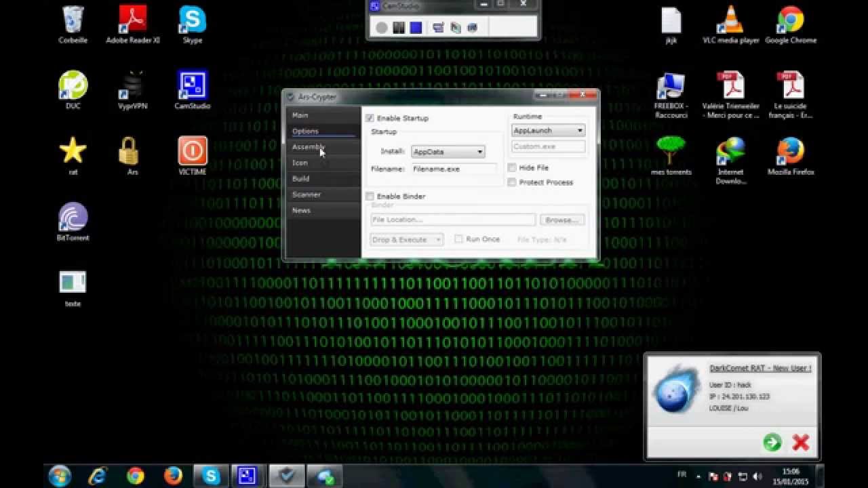Select the star-shaped 'rat' desktop icon

pos(73,157)
